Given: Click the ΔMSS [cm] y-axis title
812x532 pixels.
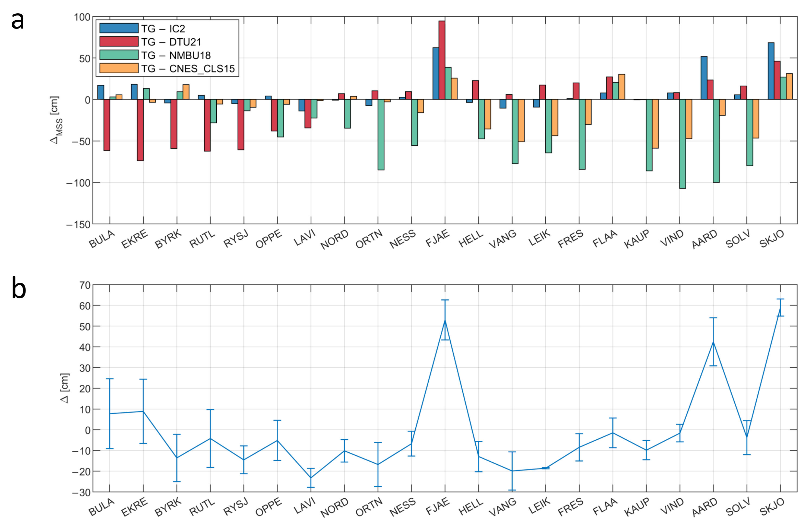Looking at the screenshot, I should click(56, 120).
